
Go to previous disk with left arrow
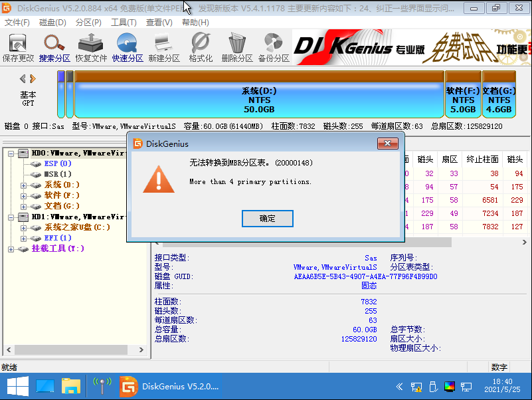(23, 79)
